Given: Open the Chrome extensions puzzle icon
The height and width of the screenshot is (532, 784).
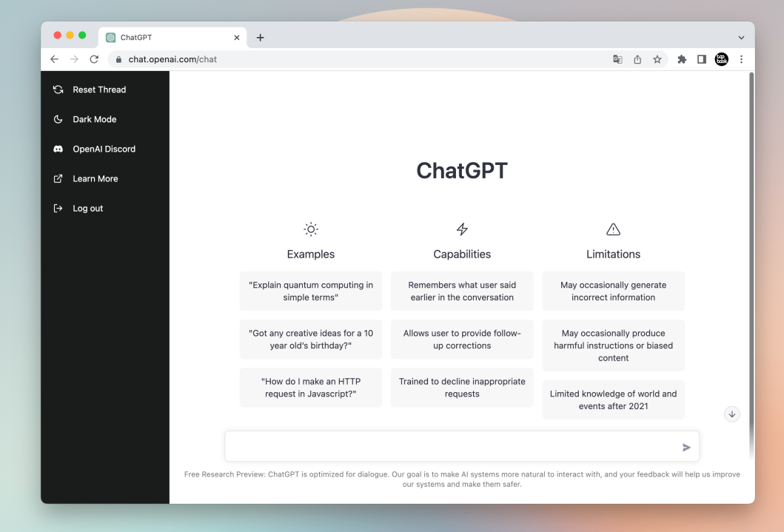Looking at the screenshot, I should coord(682,59).
